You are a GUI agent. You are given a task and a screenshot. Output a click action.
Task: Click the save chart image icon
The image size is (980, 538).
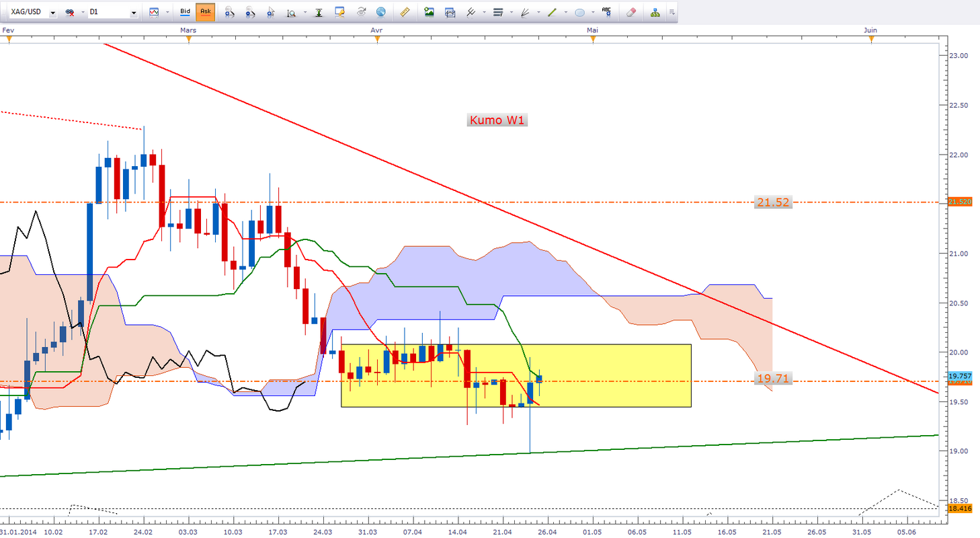click(429, 12)
